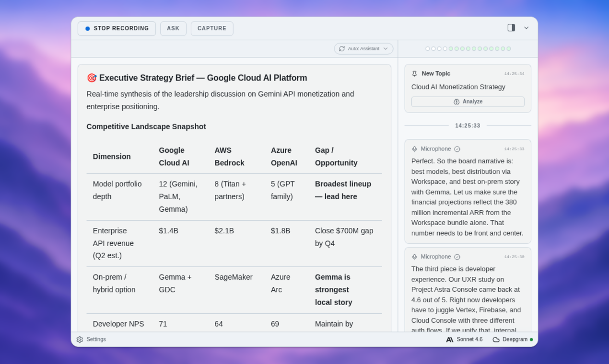Screen dimensions: 609x364
Task: Click check-circle icon on 14:25:33 Microphone entry
Action: pyautogui.click(x=457, y=149)
